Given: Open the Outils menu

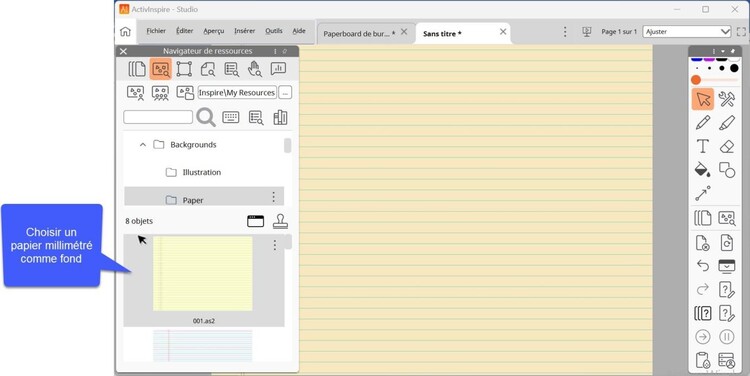Looking at the screenshot, I should pos(274,31).
